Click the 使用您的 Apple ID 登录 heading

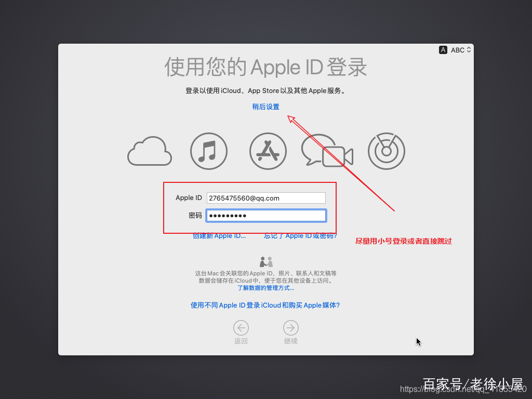[x=265, y=67]
